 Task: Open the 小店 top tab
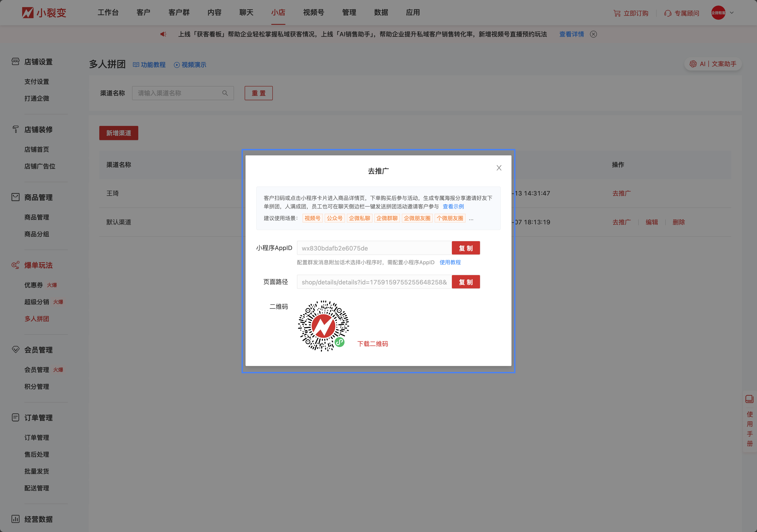pyautogui.click(x=278, y=13)
